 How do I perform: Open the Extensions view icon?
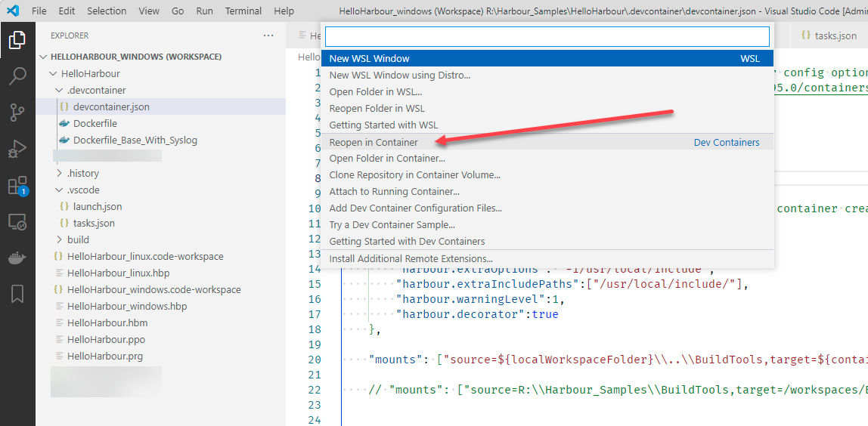pos(17,186)
